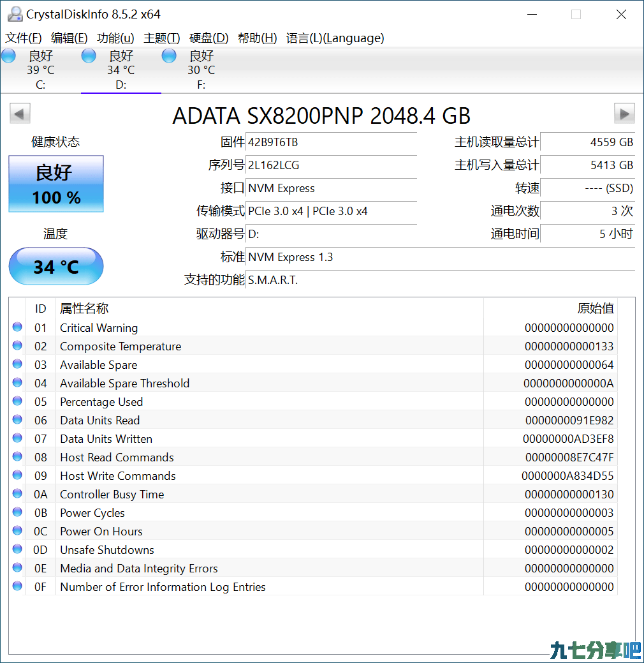Open the 文件(F) menu

click(23, 38)
